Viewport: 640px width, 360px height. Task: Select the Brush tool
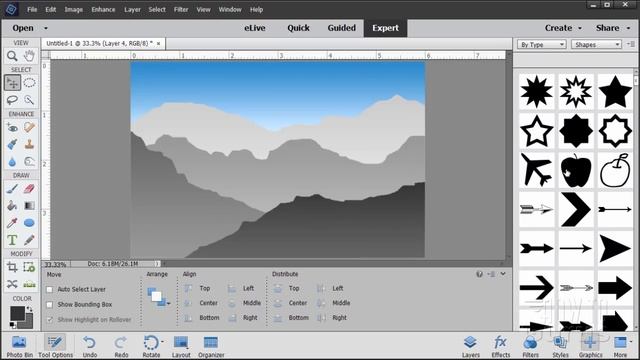click(12, 189)
